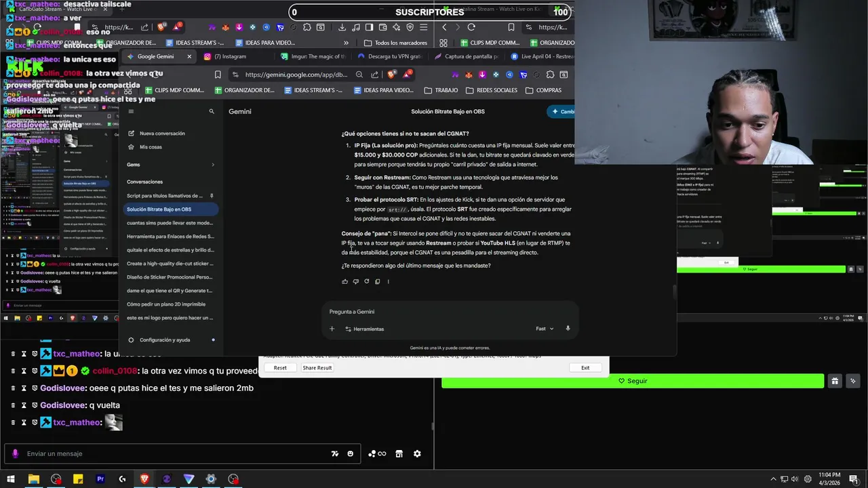This screenshot has height=488, width=868.
Task: Click the Gemini sidebar search icon
Action: (212, 111)
